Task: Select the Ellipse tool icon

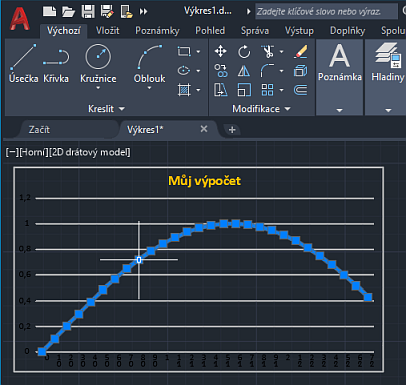Action: tap(184, 71)
